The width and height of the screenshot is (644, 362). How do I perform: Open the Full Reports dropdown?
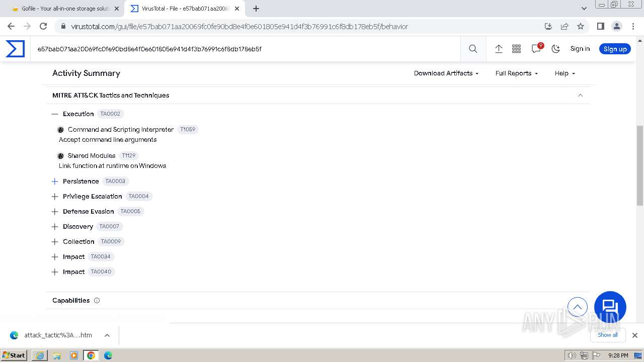(x=517, y=73)
